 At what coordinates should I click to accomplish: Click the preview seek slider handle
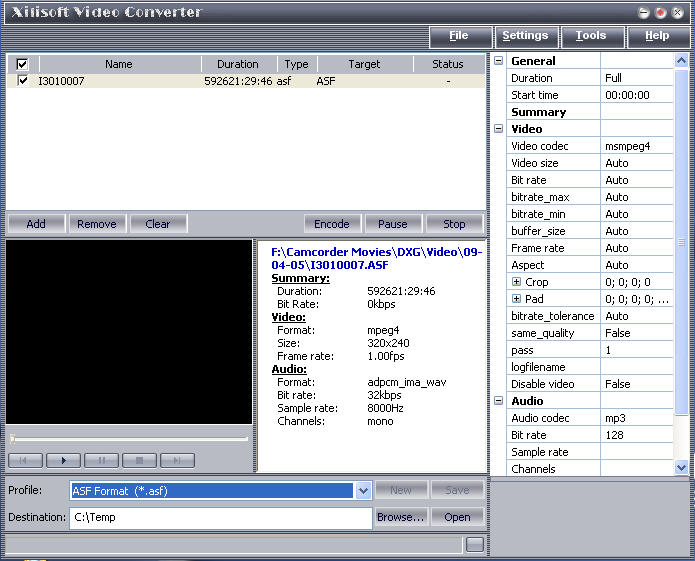click(13, 439)
